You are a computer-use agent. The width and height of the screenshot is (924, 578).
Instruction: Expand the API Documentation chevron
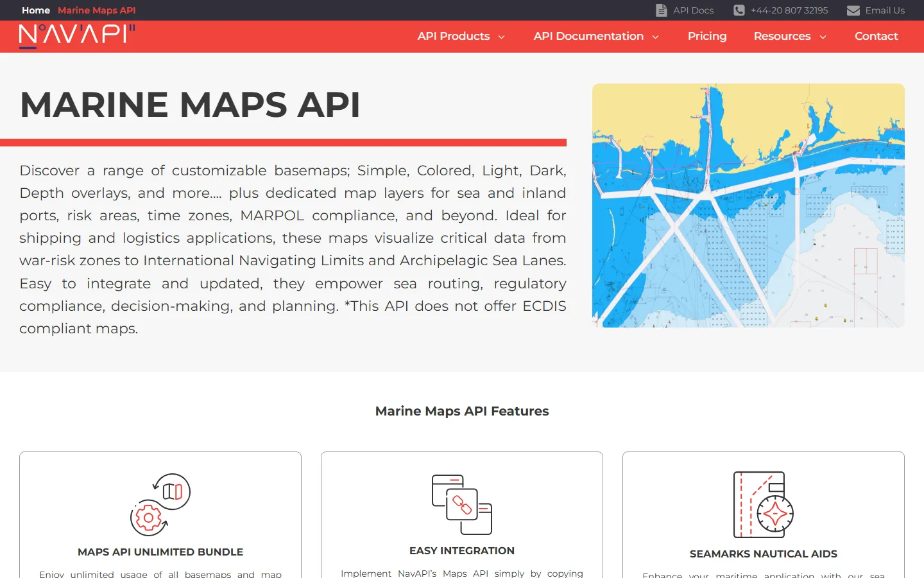(x=655, y=37)
